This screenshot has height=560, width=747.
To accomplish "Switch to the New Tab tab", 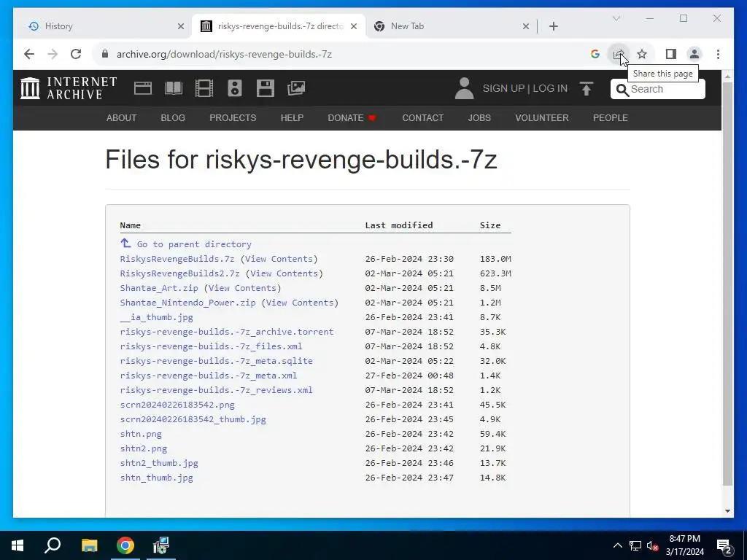I will point(447,26).
